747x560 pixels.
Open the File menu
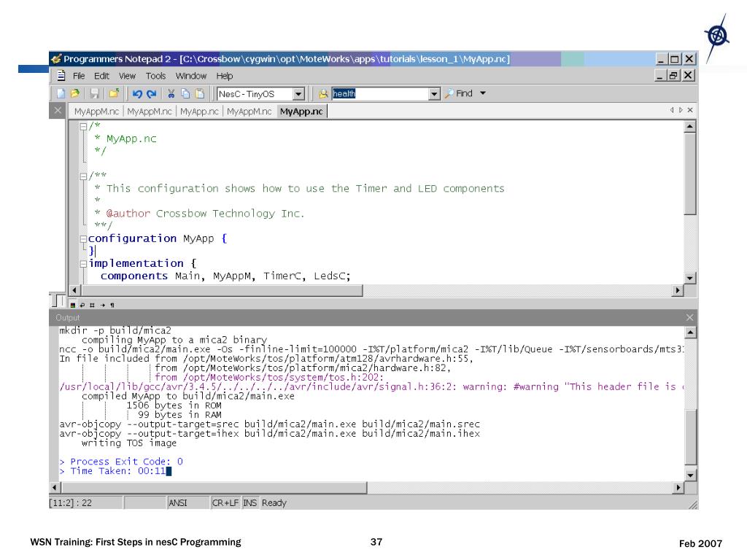pos(79,76)
